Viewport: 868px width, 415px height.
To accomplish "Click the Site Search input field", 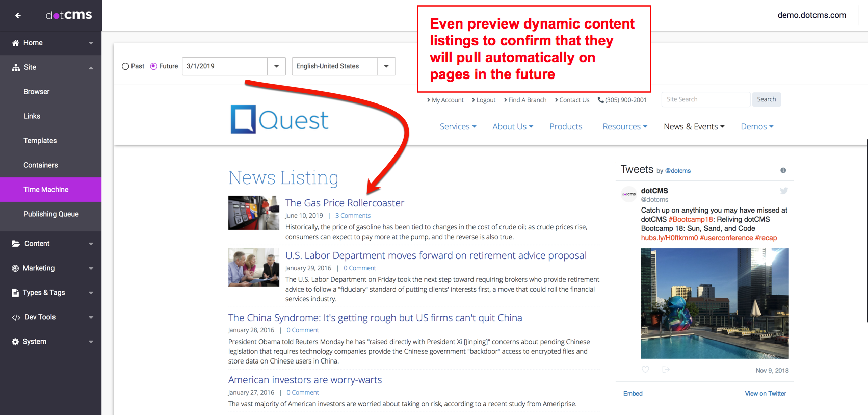I will click(x=706, y=99).
